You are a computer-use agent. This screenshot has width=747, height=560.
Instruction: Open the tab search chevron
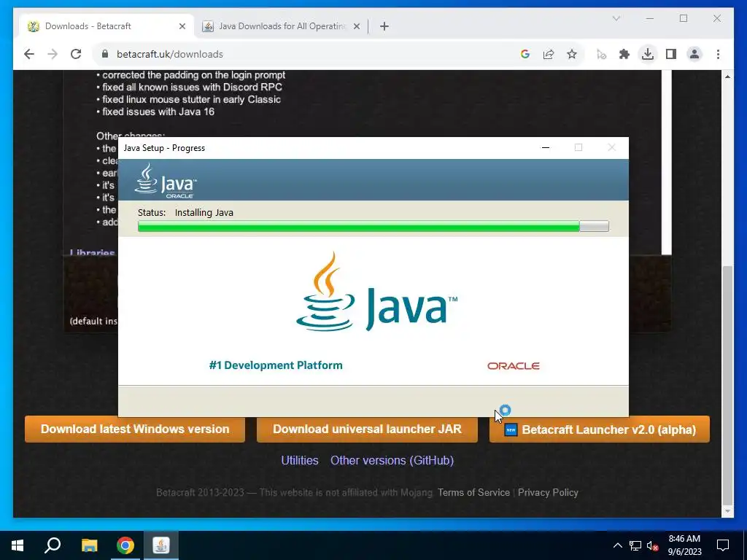[x=616, y=18]
